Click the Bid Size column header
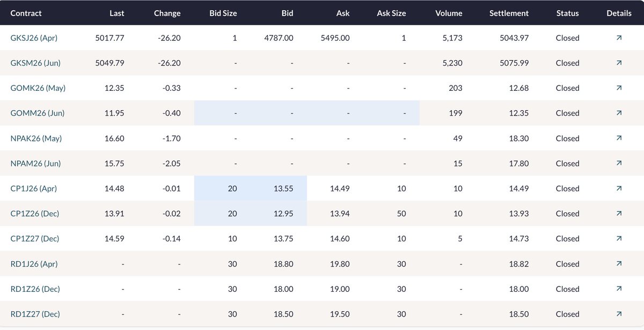This screenshot has width=644, height=330. pos(223,13)
